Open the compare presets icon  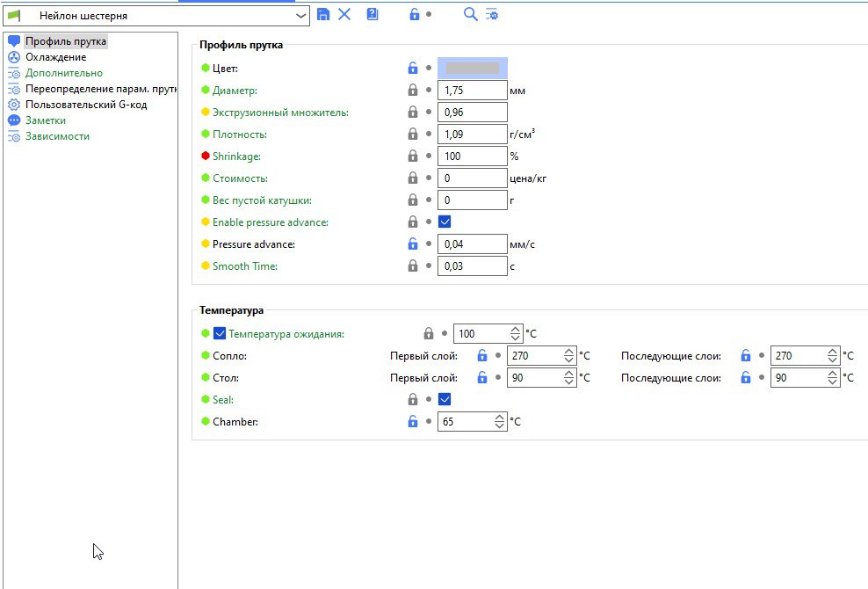point(492,14)
